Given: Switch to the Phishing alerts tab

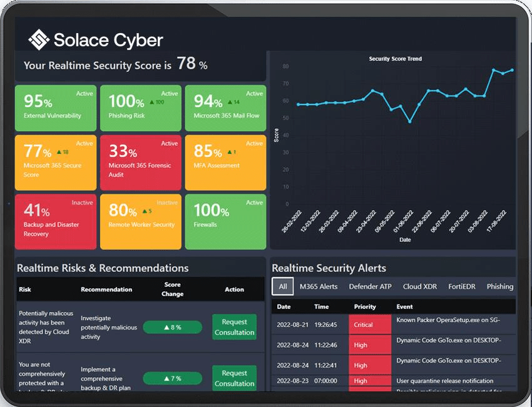Looking at the screenshot, I should pyautogui.click(x=500, y=287).
